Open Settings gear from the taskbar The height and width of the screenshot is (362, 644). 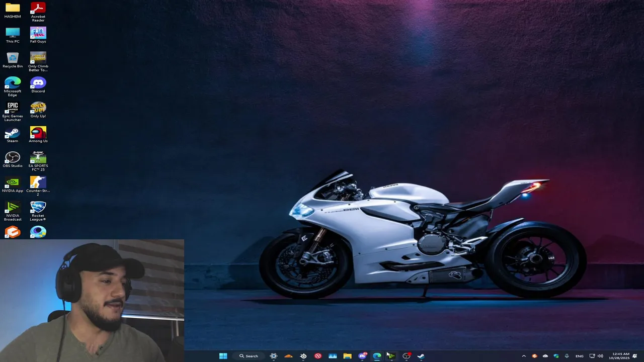(273, 356)
